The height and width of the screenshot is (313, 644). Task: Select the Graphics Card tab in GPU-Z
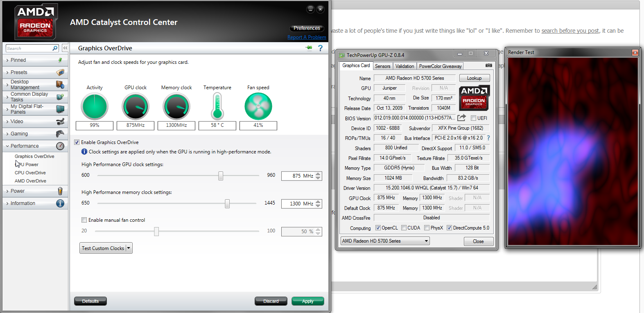pyautogui.click(x=356, y=65)
